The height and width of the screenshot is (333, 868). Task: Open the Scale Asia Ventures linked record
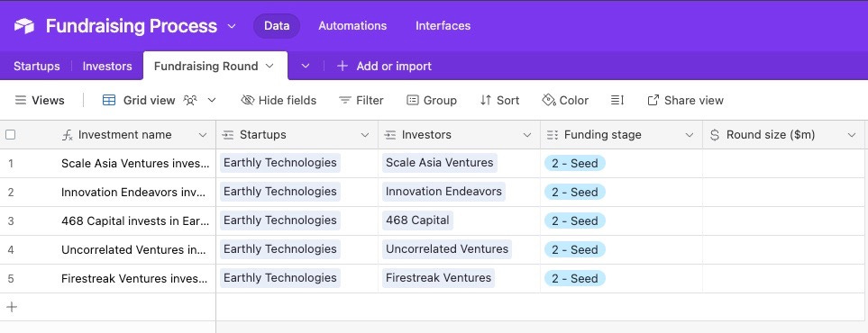[440, 163]
